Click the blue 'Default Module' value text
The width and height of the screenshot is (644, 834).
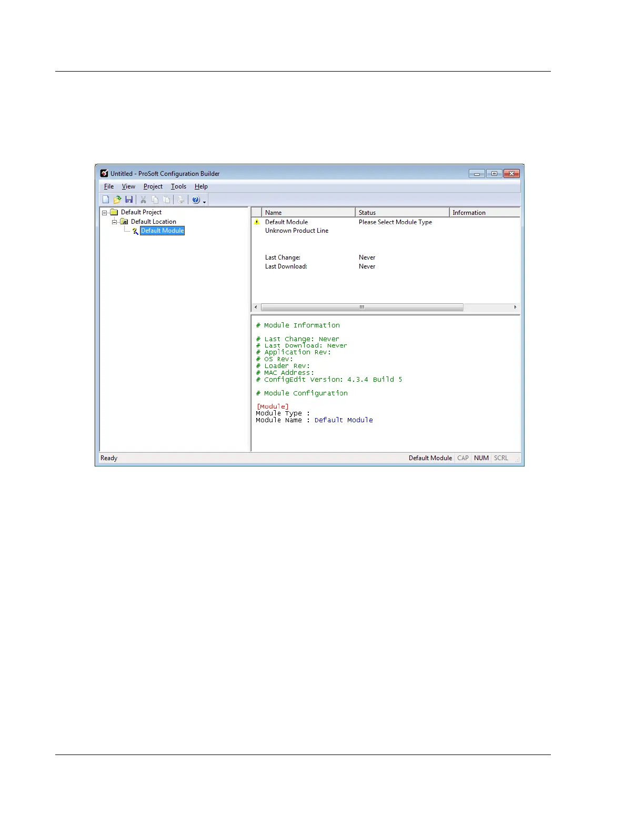344,420
